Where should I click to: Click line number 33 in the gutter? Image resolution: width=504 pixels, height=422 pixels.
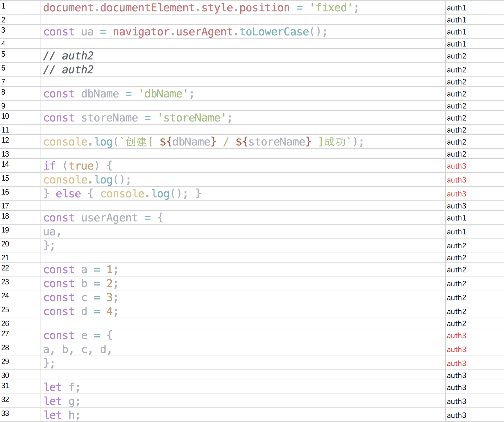5,413
